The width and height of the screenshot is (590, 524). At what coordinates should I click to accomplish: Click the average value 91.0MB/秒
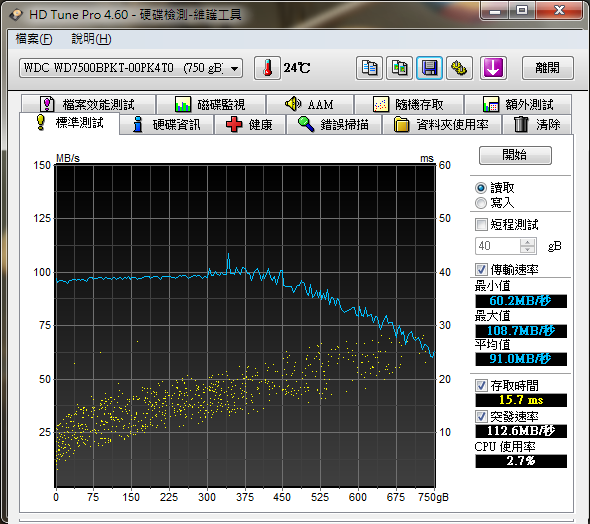click(x=521, y=359)
